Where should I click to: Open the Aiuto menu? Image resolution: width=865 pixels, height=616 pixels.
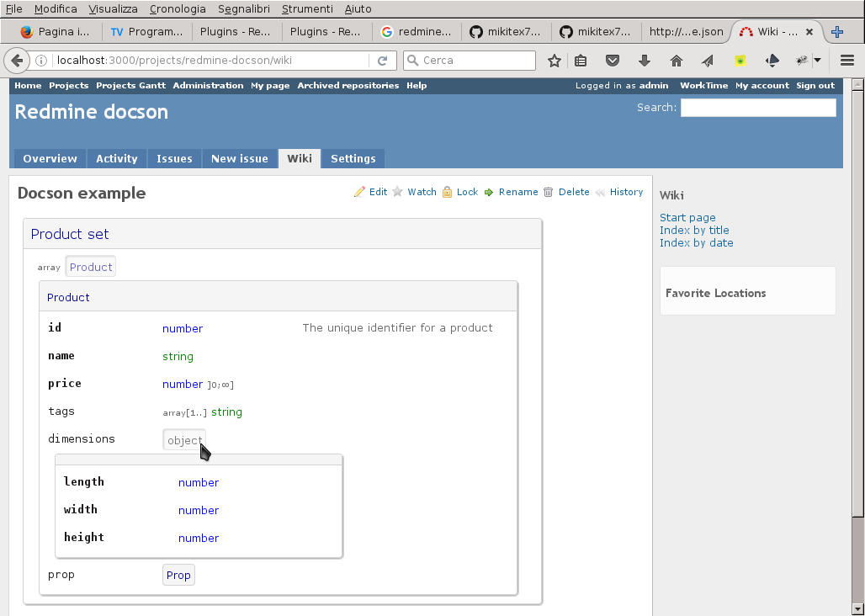pos(358,8)
